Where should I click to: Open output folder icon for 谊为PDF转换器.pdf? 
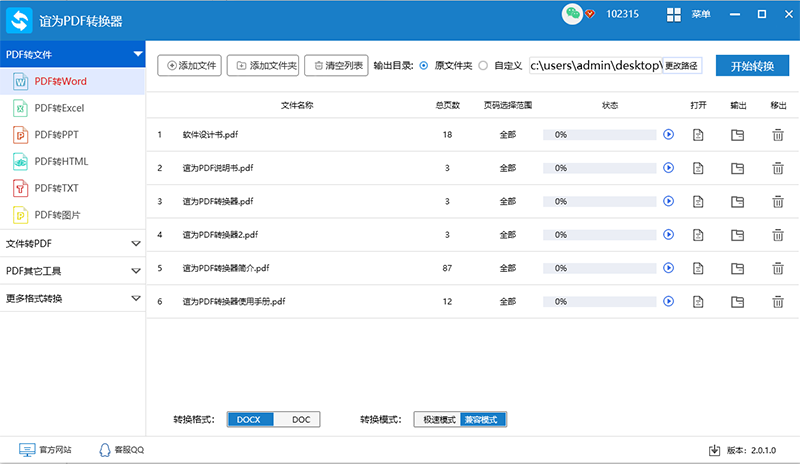tap(738, 201)
